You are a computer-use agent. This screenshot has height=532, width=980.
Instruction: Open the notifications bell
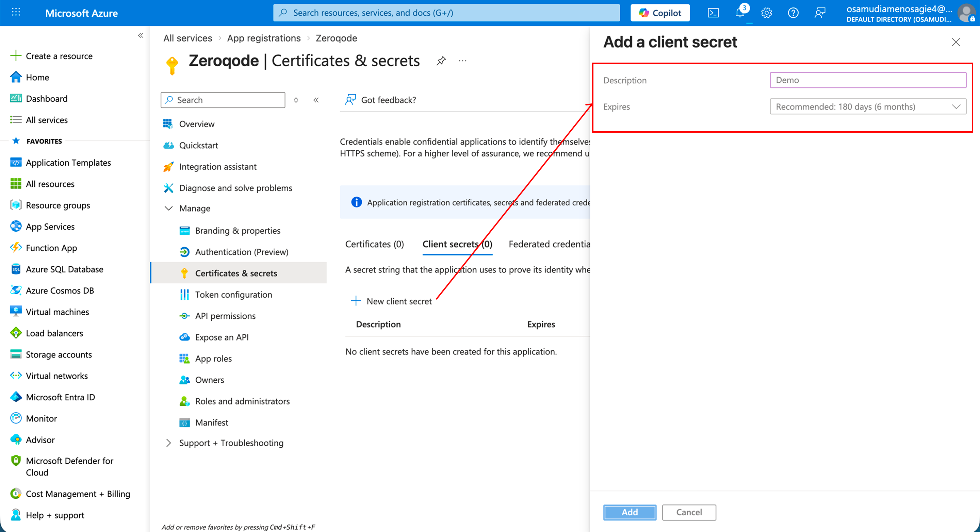(x=740, y=13)
